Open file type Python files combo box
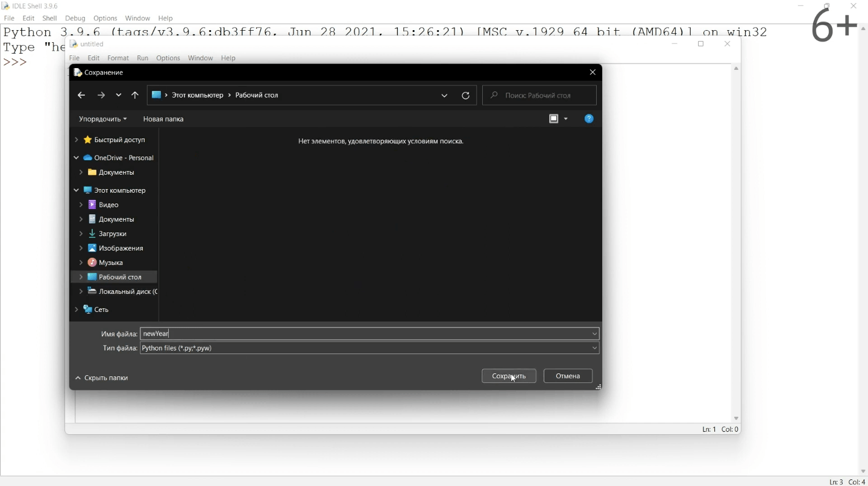This screenshot has height=486, width=868. (370, 349)
